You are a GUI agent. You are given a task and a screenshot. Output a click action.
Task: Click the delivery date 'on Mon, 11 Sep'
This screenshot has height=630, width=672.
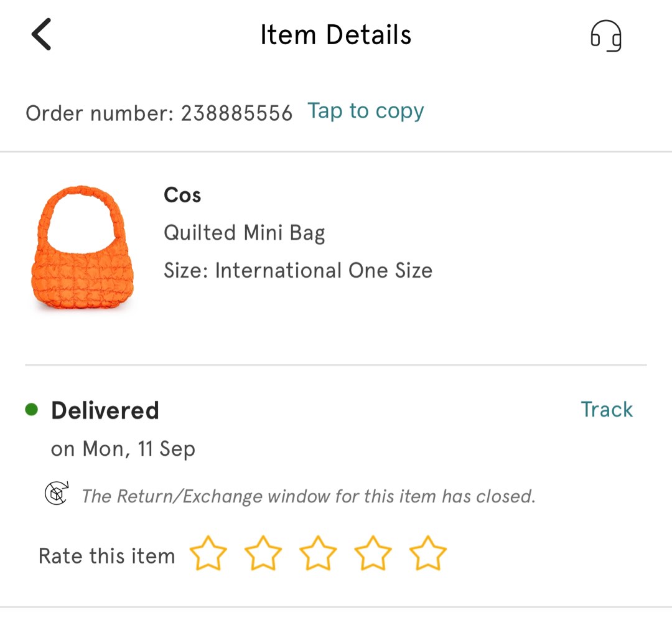coord(123,448)
